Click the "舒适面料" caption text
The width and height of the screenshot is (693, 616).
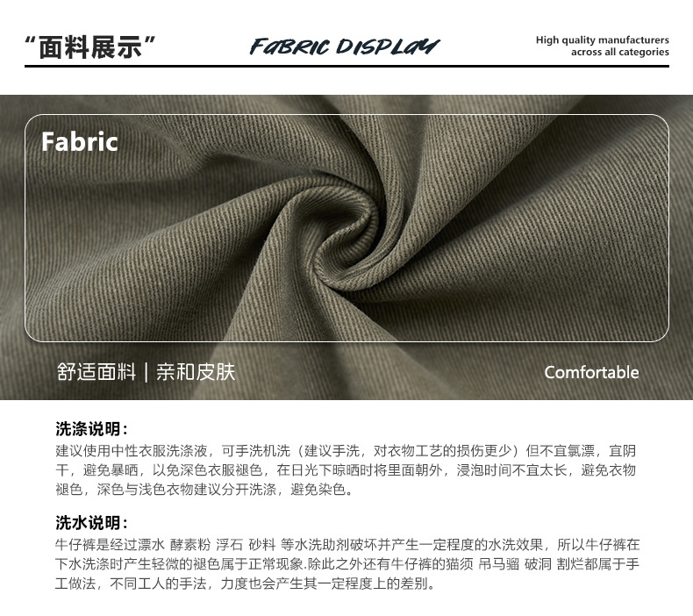(x=96, y=372)
